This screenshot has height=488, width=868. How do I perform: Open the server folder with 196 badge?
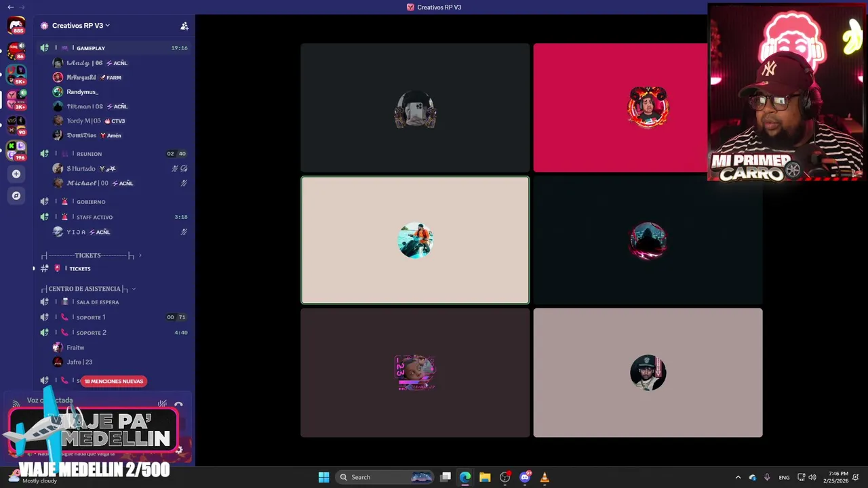pyautogui.click(x=16, y=150)
